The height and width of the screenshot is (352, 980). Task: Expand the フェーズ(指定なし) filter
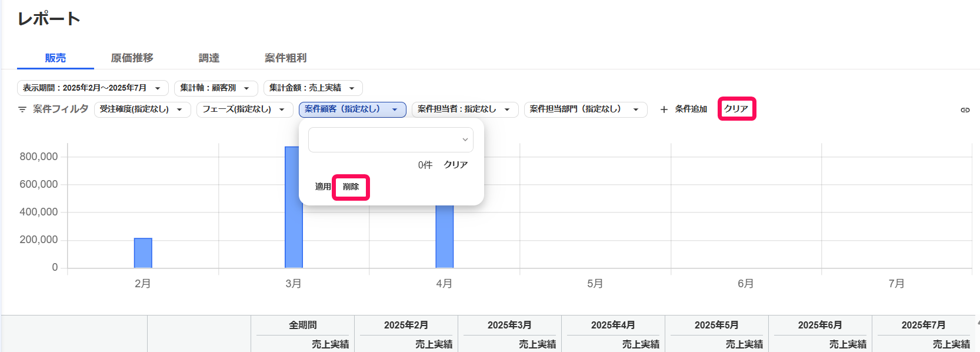pos(245,109)
